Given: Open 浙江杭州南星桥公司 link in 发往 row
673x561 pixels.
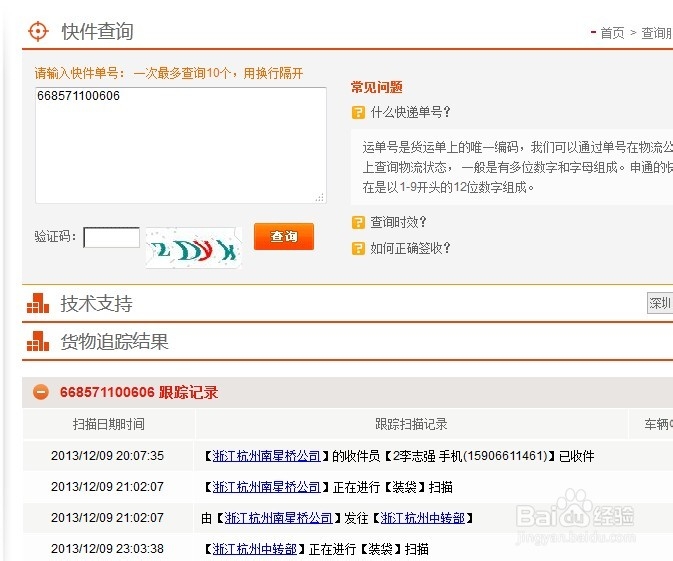Looking at the screenshot, I should click(x=279, y=518).
